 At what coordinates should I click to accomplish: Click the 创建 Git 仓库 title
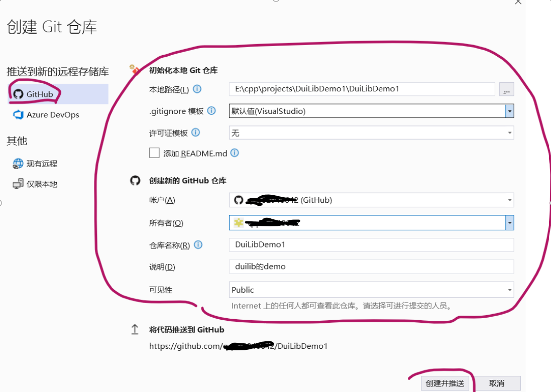point(52,27)
